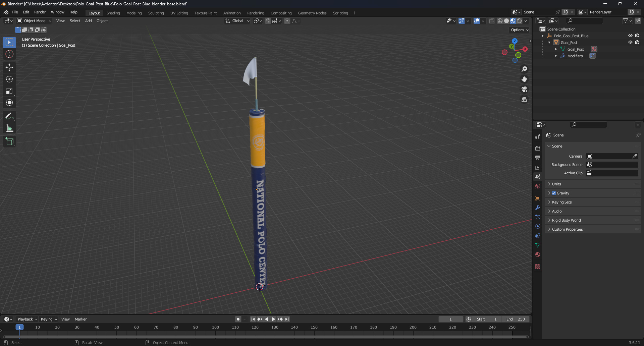Screen dimensions: 644x346
Task: Expand Modifiers in the outliner
Action: pyautogui.click(x=556, y=56)
